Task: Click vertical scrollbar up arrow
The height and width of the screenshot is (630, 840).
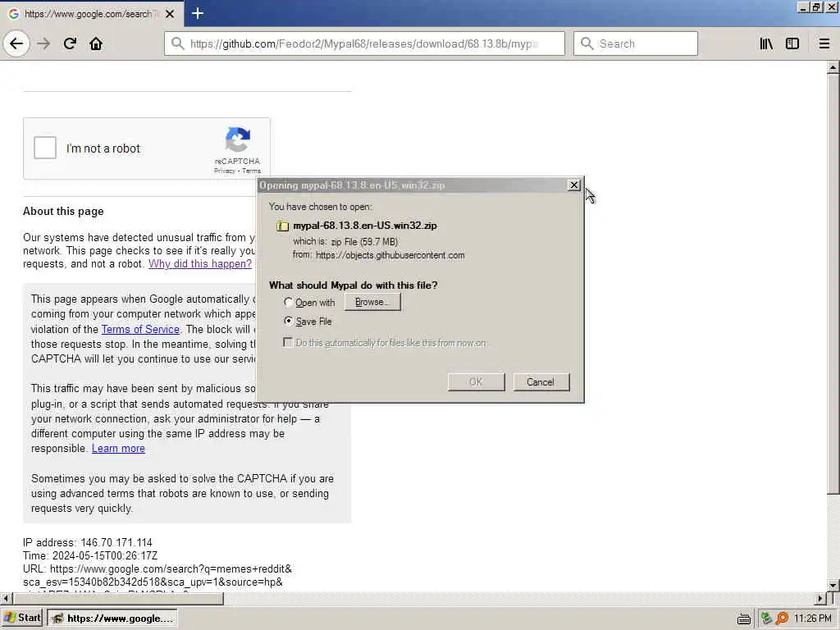Action: 833,68
